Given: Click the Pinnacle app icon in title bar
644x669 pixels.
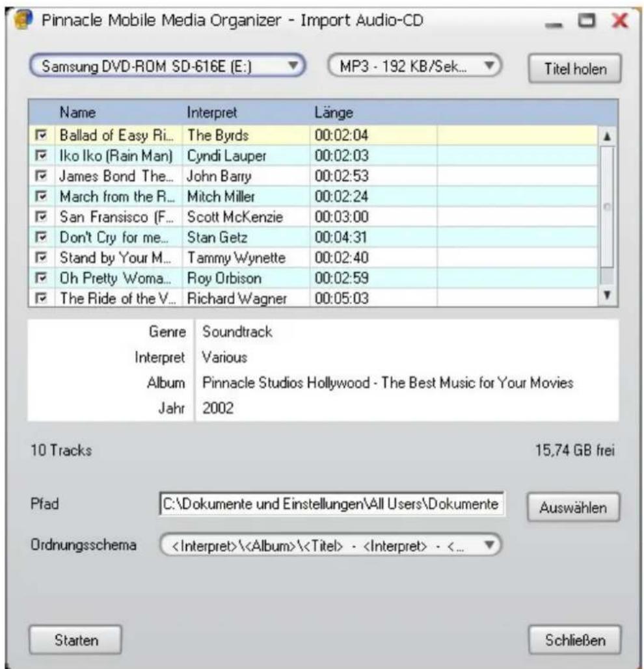Looking at the screenshot, I should click(x=23, y=20).
